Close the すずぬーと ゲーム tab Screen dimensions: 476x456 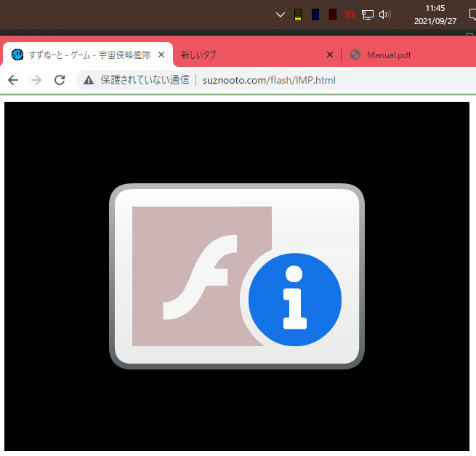[x=161, y=55]
